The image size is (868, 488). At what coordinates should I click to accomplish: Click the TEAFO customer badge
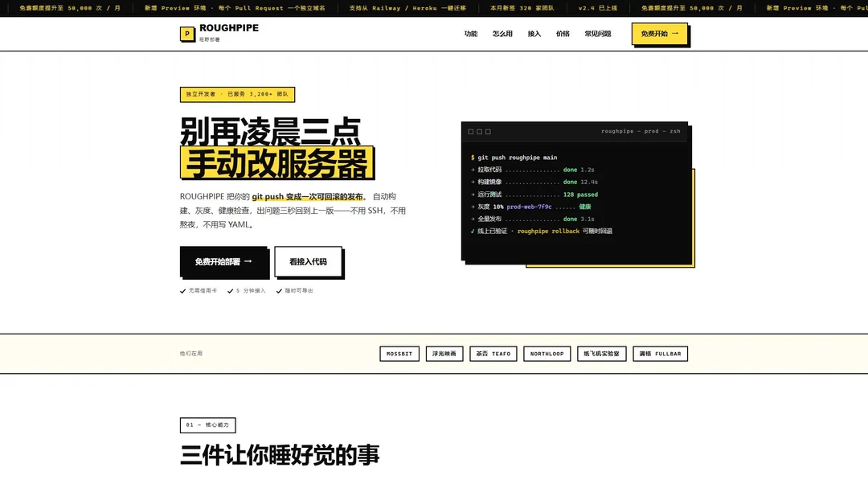[x=493, y=354]
